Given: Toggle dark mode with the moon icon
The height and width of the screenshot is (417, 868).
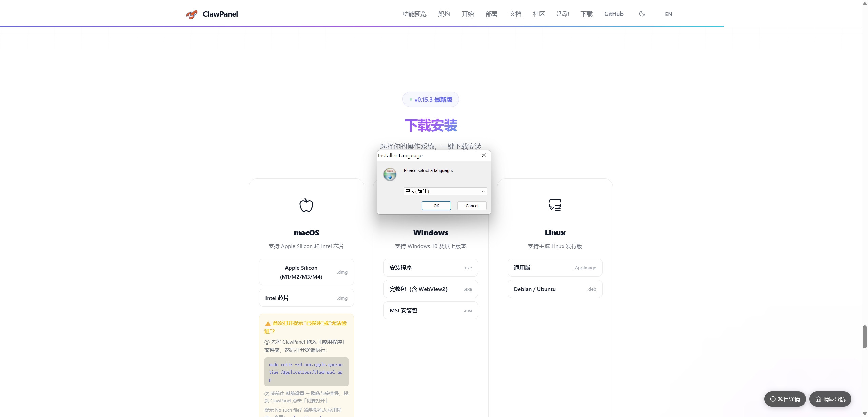Looking at the screenshot, I should click(x=642, y=14).
